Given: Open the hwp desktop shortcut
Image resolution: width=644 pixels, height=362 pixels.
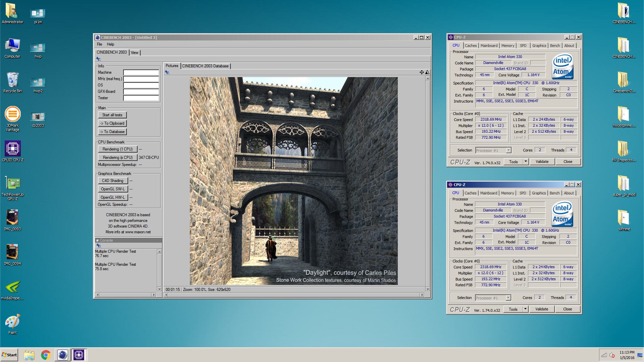Looking at the screenshot, I should (x=38, y=50).
